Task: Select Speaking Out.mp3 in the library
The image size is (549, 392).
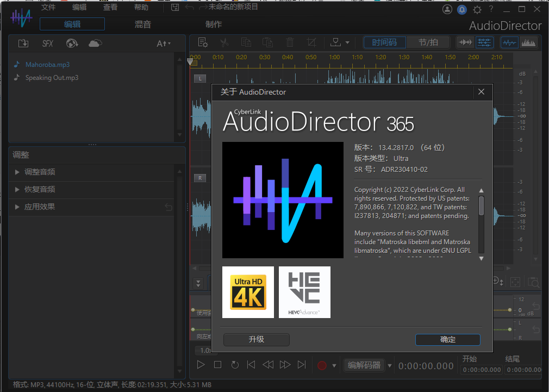Action: [52, 78]
